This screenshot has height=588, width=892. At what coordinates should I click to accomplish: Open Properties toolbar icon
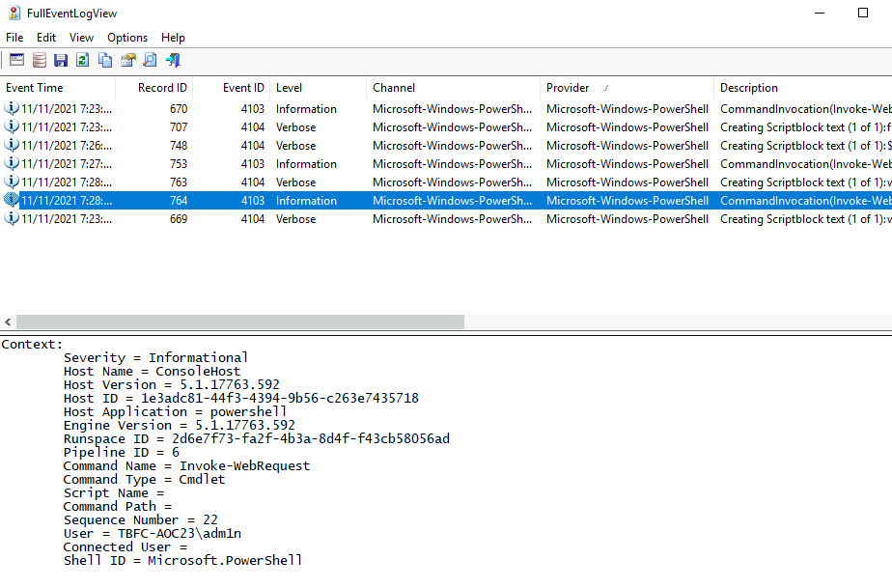tap(127, 60)
